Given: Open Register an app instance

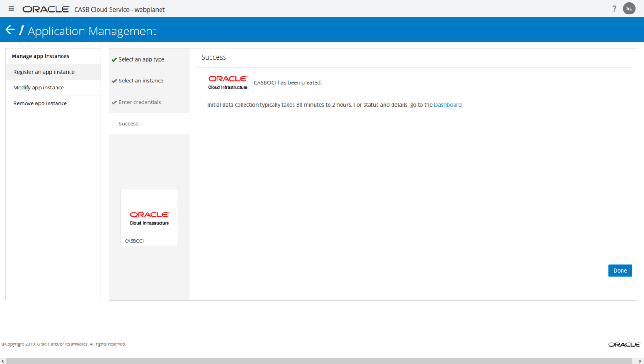Looking at the screenshot, I should tap(53, 72).
